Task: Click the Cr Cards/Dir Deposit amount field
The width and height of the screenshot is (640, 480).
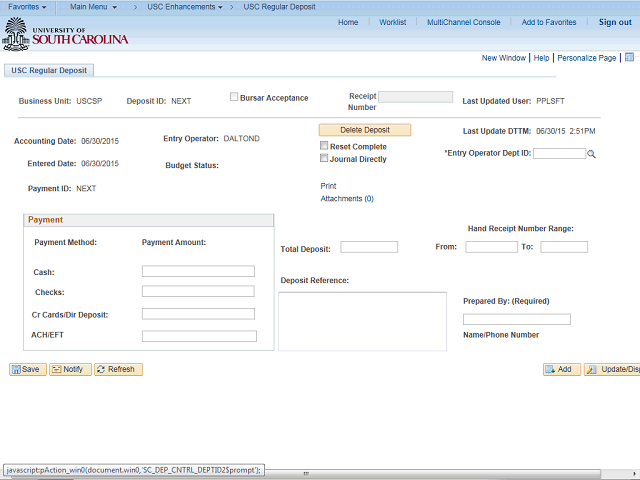Action: [x=198, y=314]
